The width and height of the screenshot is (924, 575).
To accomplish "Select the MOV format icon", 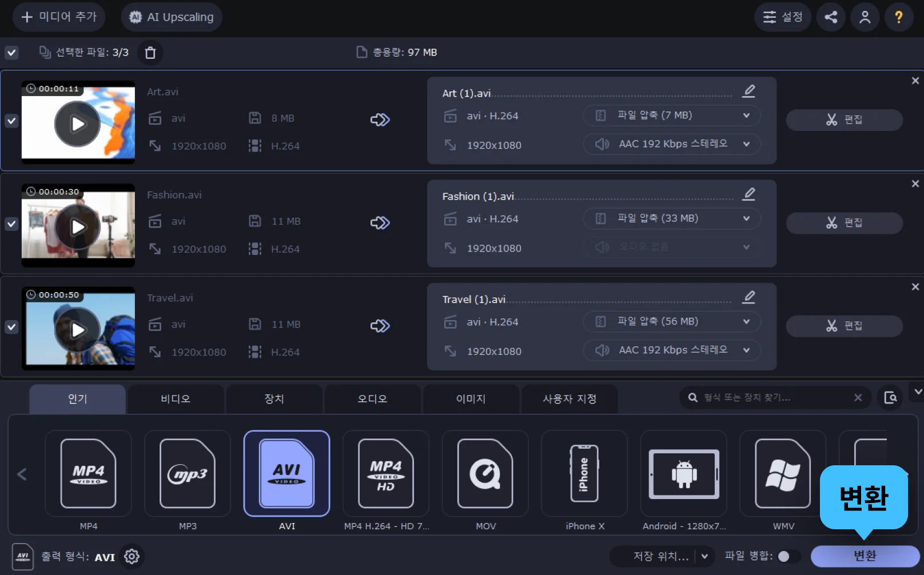I will point(485,474).
